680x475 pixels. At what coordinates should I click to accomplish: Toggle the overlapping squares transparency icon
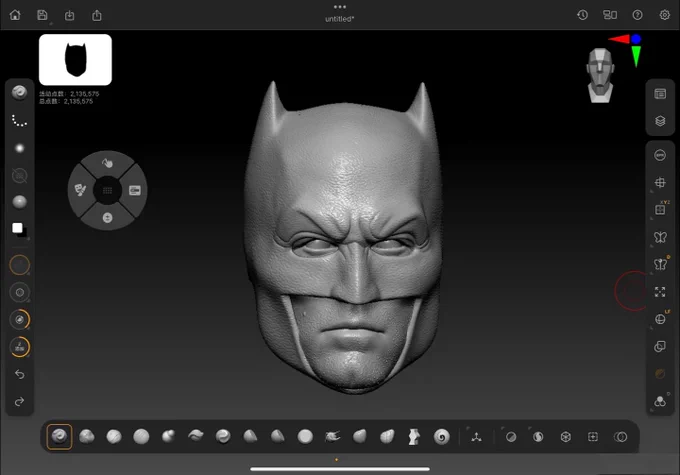point(660,347)
